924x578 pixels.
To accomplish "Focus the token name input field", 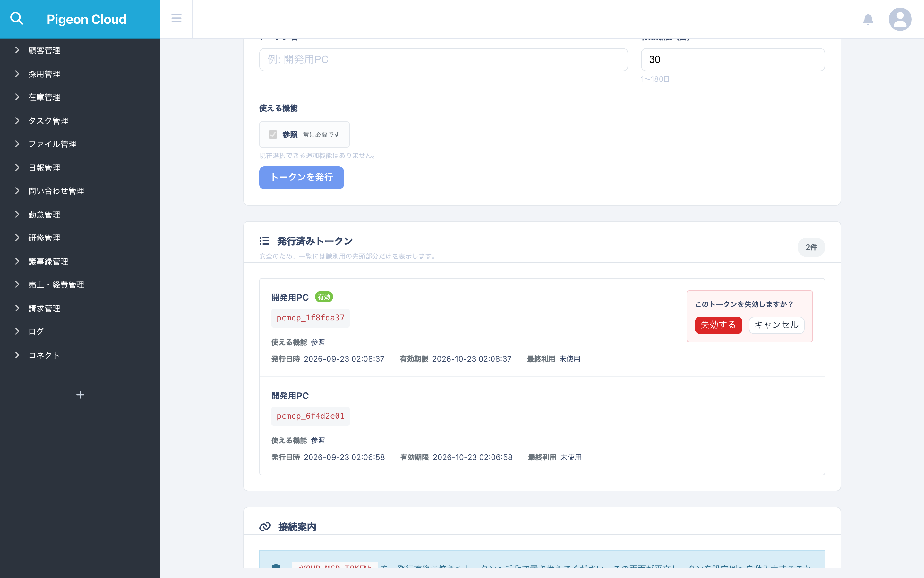I will [x=443, y=60].
